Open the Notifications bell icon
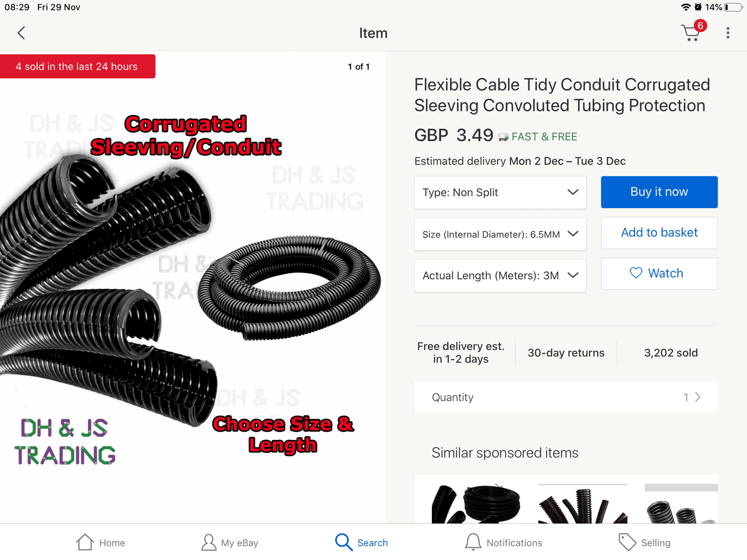 [473, 542]
